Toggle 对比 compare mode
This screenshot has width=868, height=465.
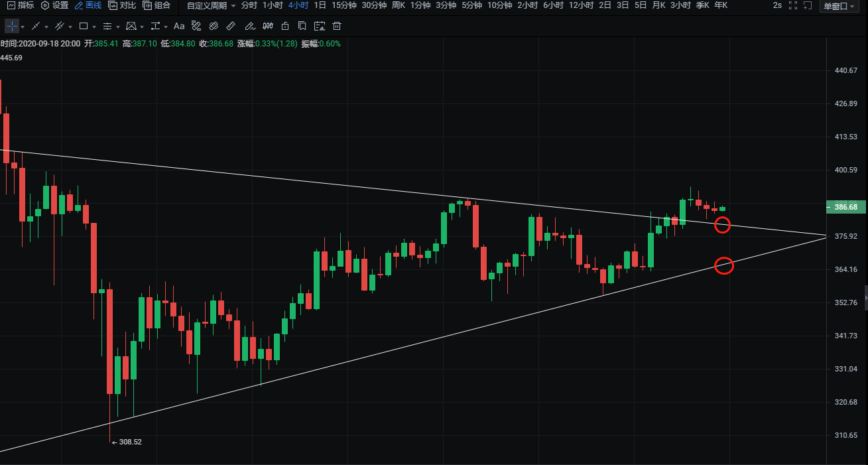coord(122,5)
